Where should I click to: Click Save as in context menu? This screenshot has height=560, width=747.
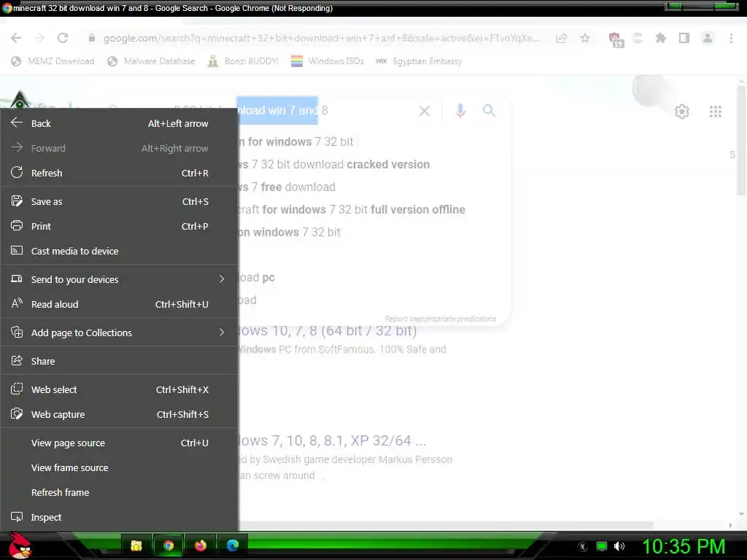point(119,201)
